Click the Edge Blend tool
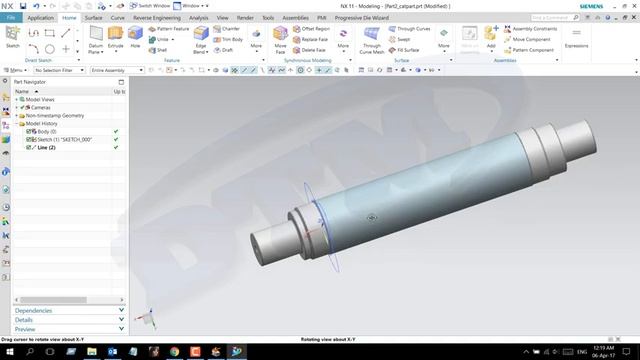This screenshot has height=360, width=640. [x=201, y=40]
